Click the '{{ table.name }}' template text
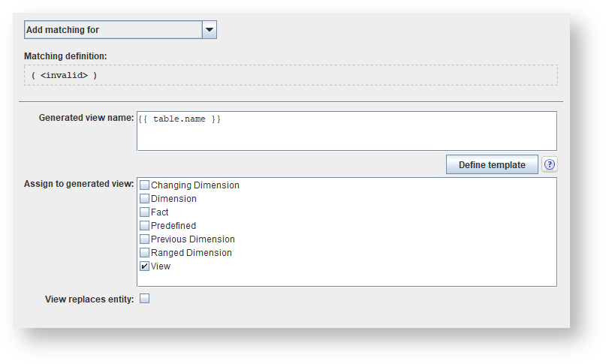The width and height of the screenshot is (606, 364). 180,120
